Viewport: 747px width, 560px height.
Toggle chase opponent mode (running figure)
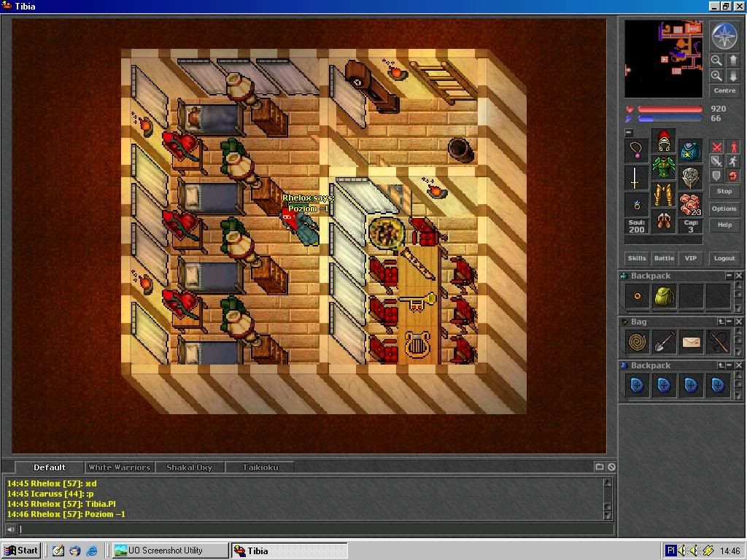732,161
